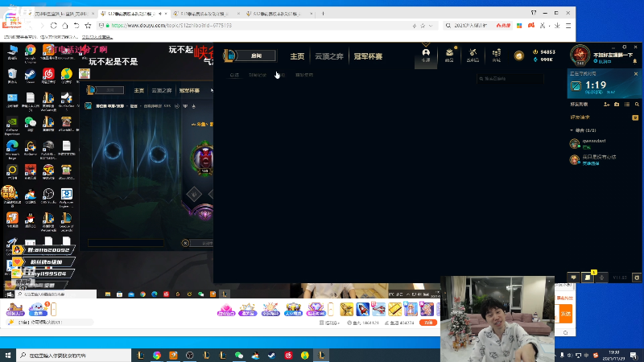This screenshot has width=644, height=362.
Task: Click the first profile sub-tab
Action: [x=234, y=75]
